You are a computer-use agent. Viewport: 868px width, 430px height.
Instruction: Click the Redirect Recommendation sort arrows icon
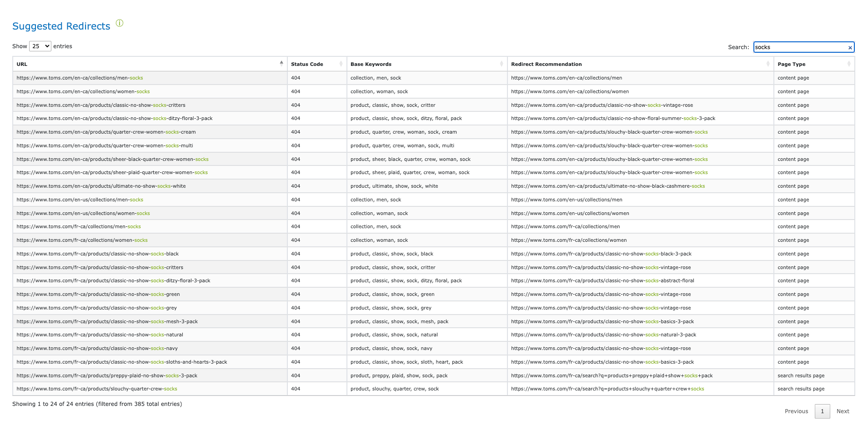(x=768, y=64)
